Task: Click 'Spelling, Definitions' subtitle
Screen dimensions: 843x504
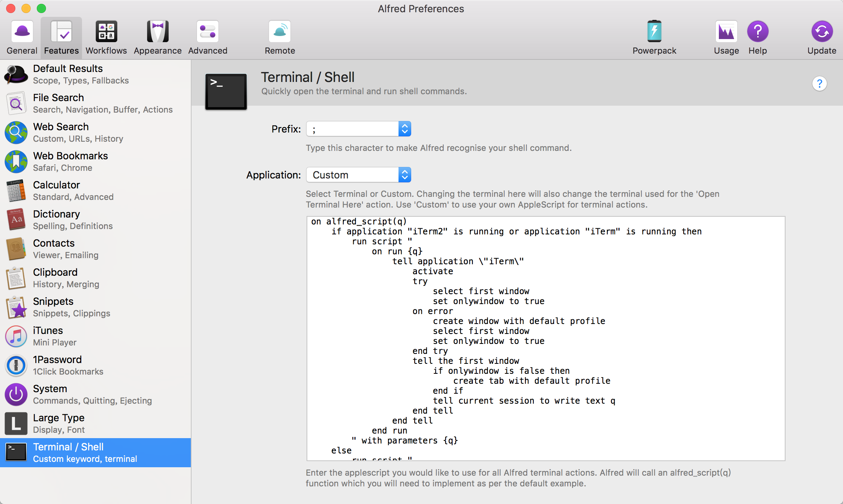Action: pyautogui.click(x=73, y=226)
